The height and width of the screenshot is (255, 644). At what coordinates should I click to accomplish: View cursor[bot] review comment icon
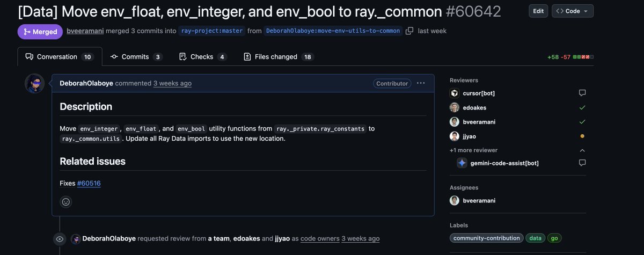(582, 93)
